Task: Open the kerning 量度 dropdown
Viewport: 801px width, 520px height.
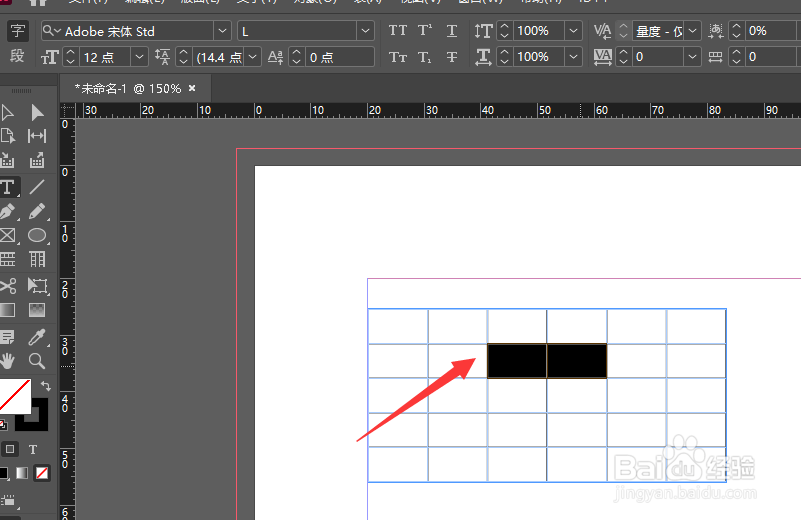Action: [692, 31]
